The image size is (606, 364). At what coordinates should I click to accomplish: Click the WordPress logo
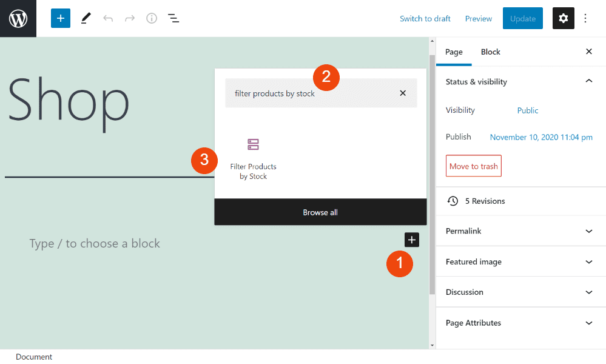point(18,18)
